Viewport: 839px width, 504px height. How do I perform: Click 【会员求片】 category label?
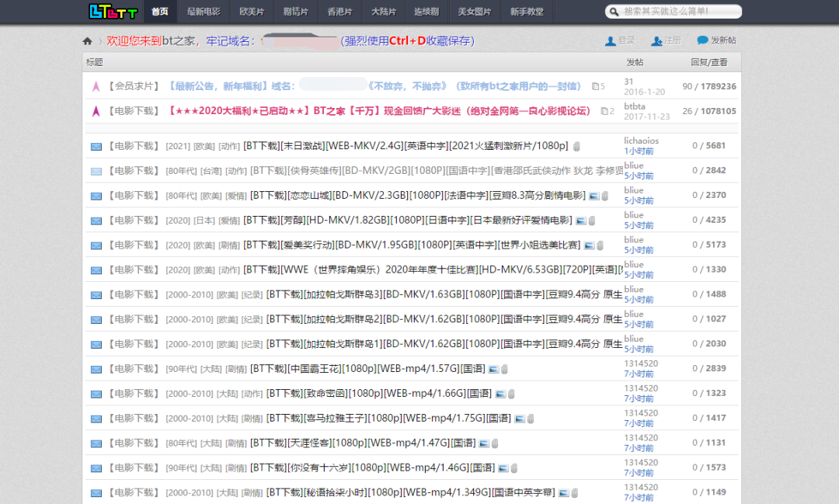tap(134, 86)
